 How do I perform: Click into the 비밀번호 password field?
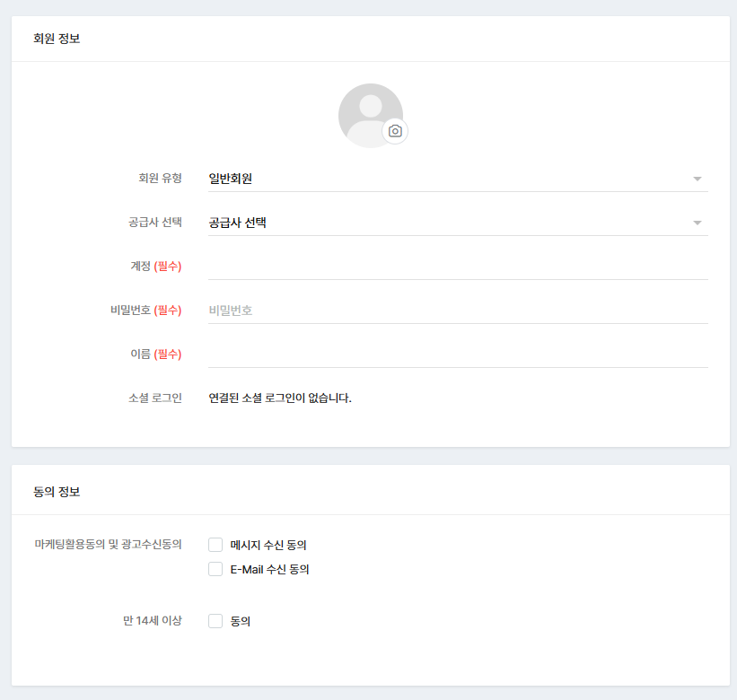coord(458,311)
